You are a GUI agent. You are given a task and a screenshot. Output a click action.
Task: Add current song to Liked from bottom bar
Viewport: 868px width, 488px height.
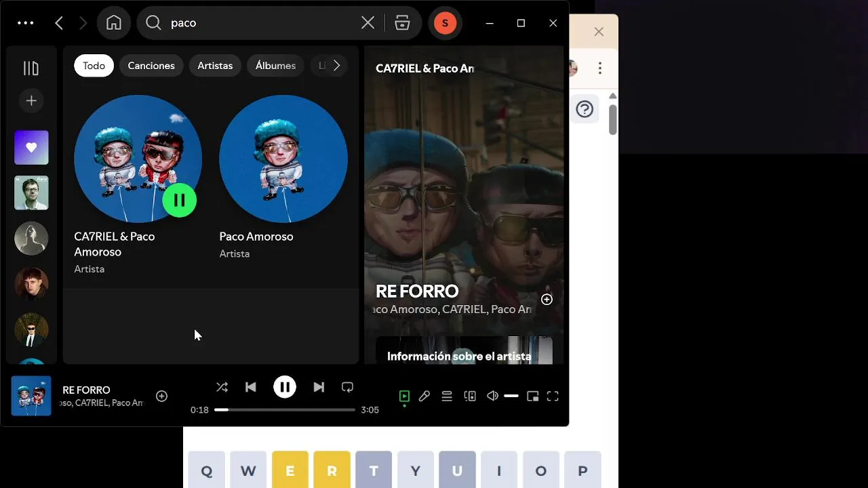161,396
